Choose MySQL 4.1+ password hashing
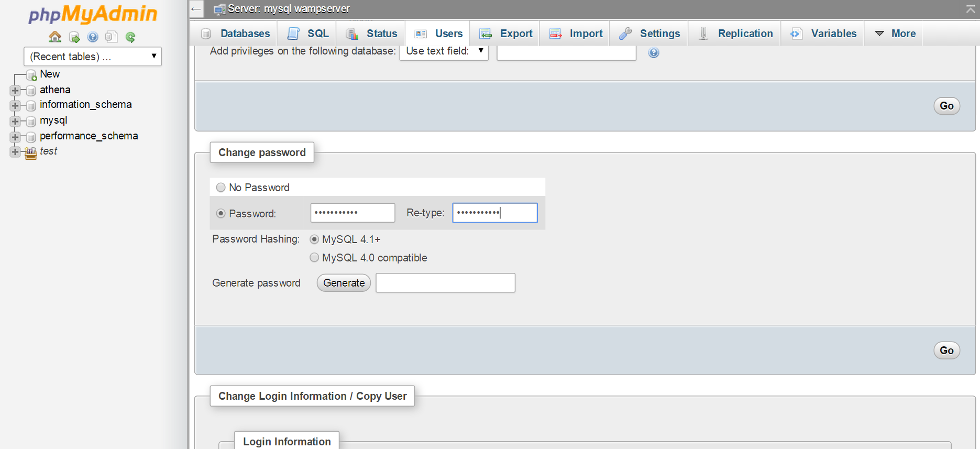This screenshot has width=980, height=449. pos(314,239)
